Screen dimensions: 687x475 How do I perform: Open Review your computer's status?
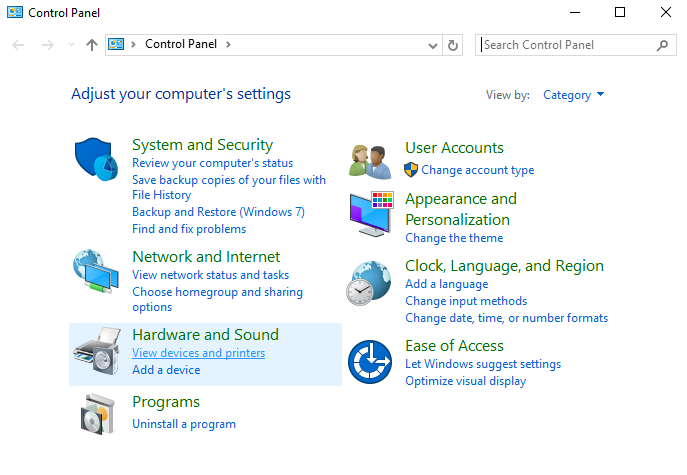point(212,163)
